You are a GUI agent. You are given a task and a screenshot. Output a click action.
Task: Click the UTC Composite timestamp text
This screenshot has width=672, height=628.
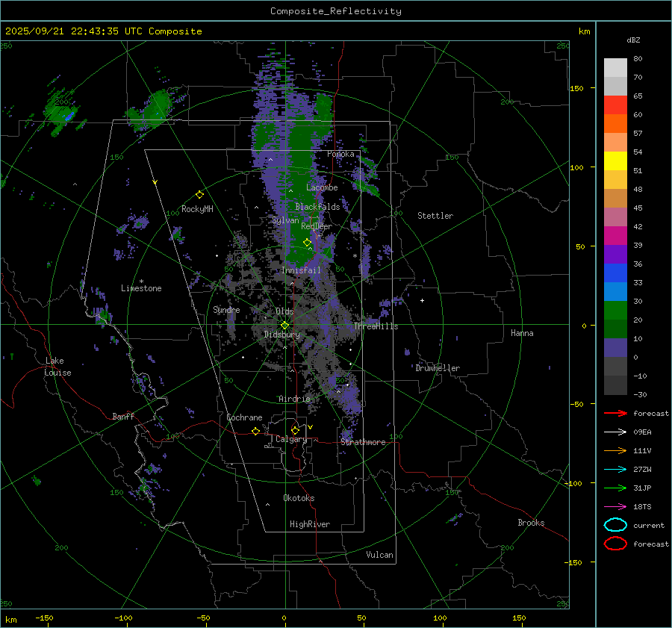coord(104,31)
